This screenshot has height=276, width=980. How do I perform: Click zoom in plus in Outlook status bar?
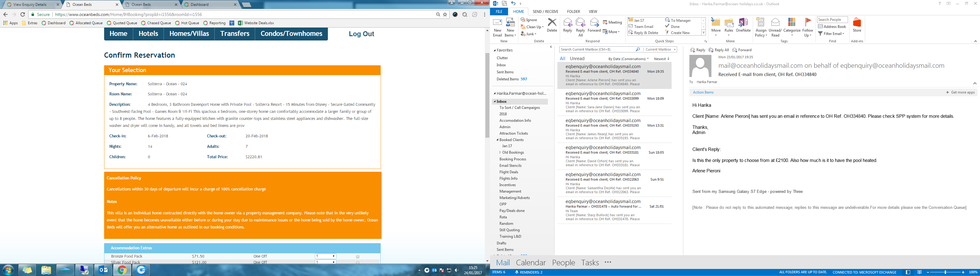963,272
